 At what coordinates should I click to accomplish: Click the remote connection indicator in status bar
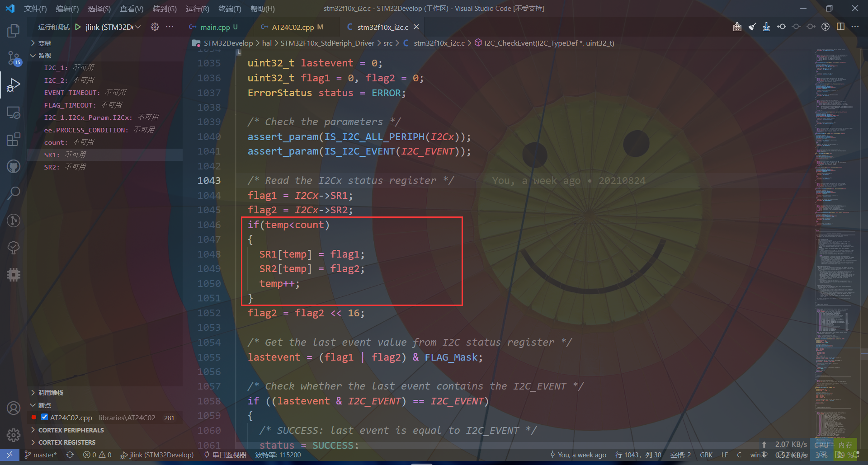pyautogui.click(x=9, y=455)
